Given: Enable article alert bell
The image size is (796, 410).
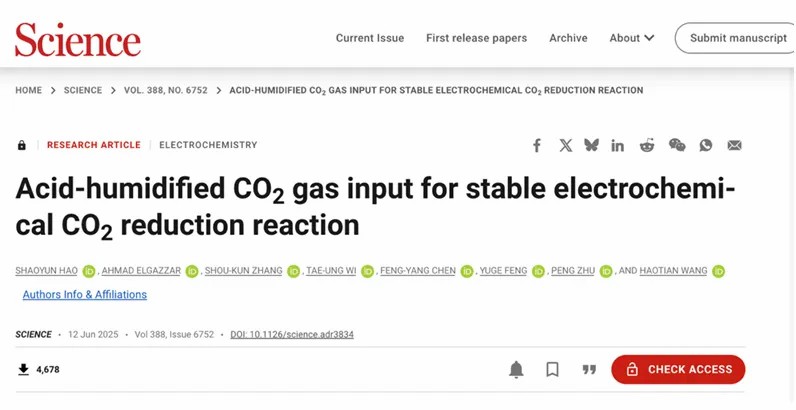Looking at the screenshot, I should tap(516, 369).
